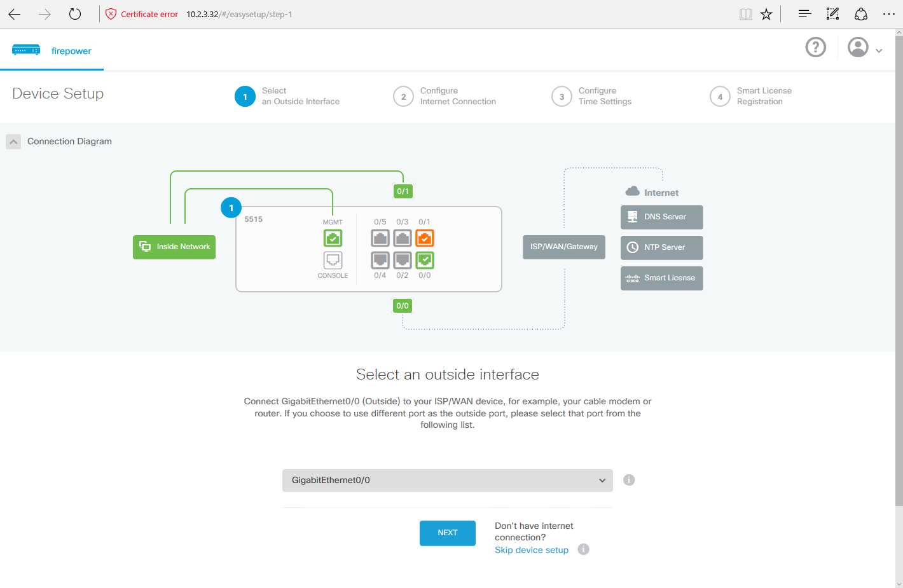Click the Internet cloud icon
Viewport: 903px width, 588px height.
coord(632,191)
